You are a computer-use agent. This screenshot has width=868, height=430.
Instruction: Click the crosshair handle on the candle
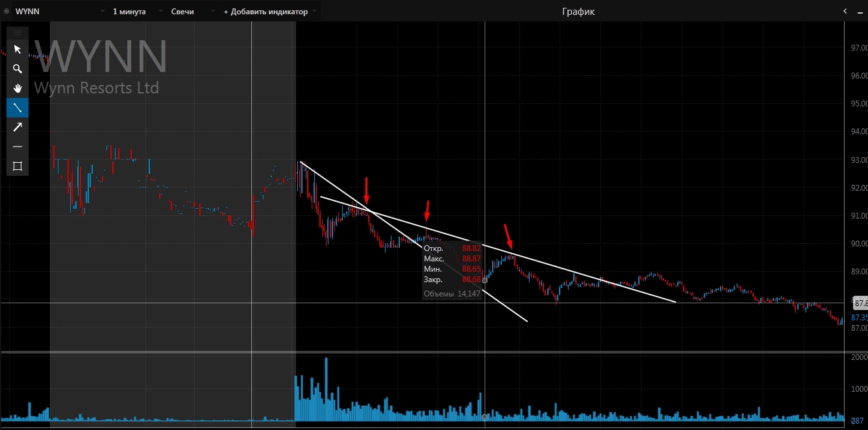click(x=485, y=280)
